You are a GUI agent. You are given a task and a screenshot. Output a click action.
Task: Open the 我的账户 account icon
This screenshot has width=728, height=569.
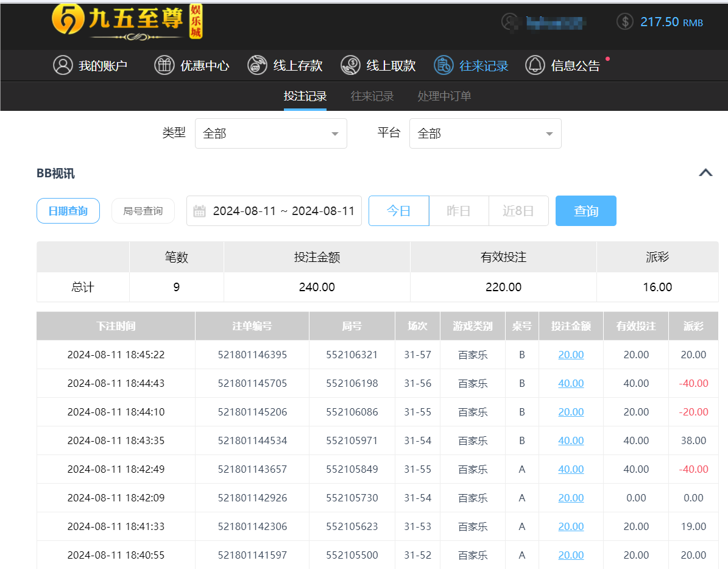click(x=63, y=65)
